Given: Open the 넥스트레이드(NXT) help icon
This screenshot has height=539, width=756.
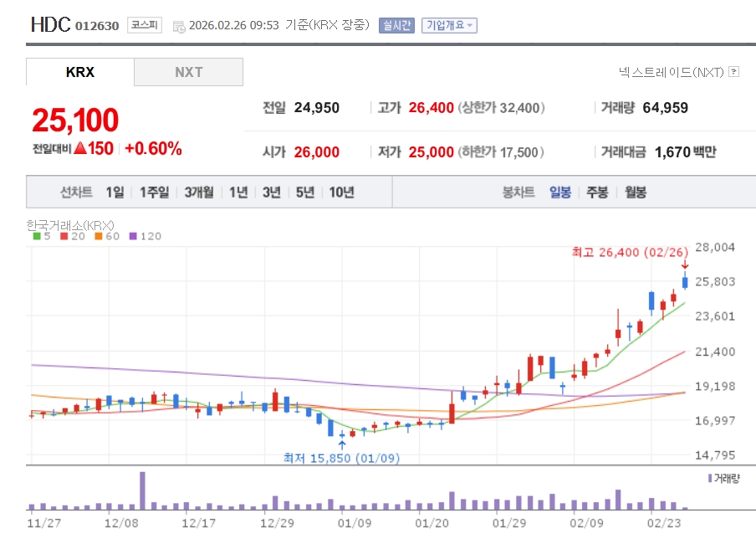Looking at the screenshot, I should click(x=733, y=71).
